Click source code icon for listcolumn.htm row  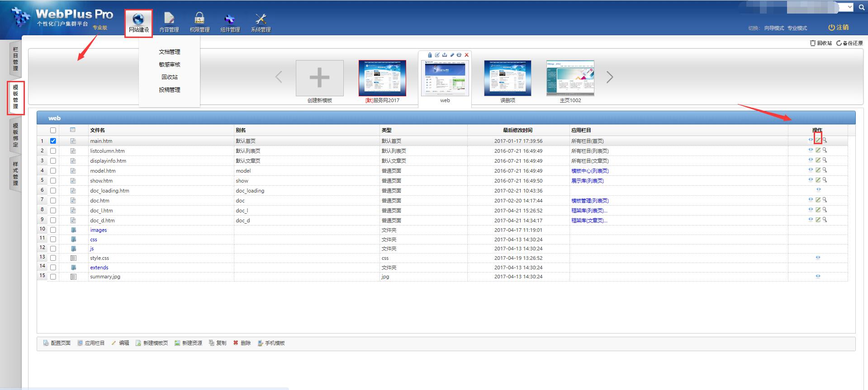point(811,150)
